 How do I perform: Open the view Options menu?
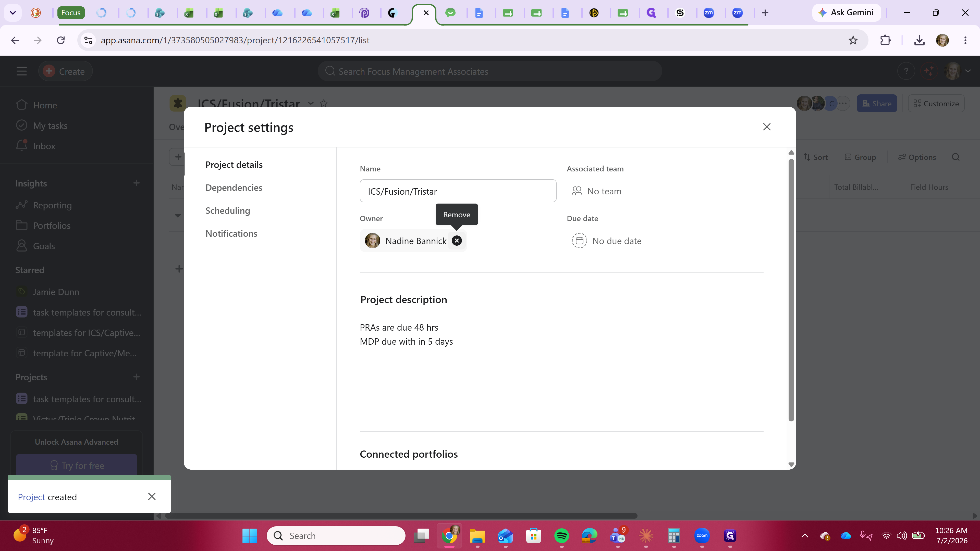point(917,157)
